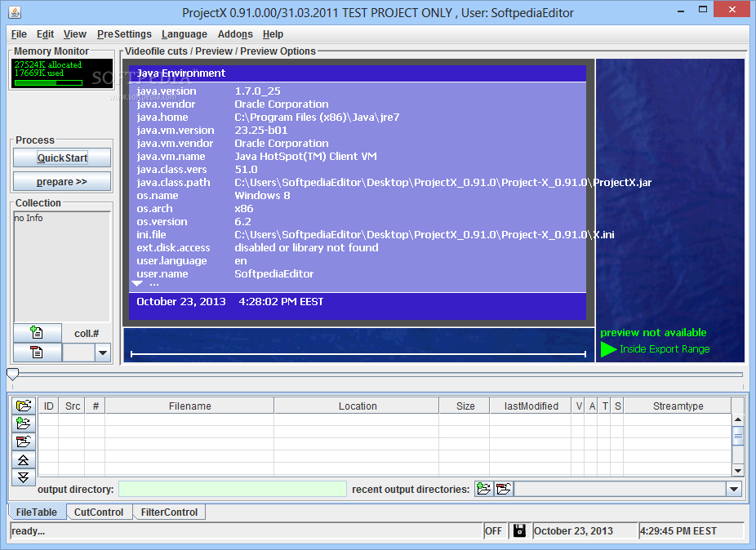Click the main position slider thumb

tap(12, 374)
